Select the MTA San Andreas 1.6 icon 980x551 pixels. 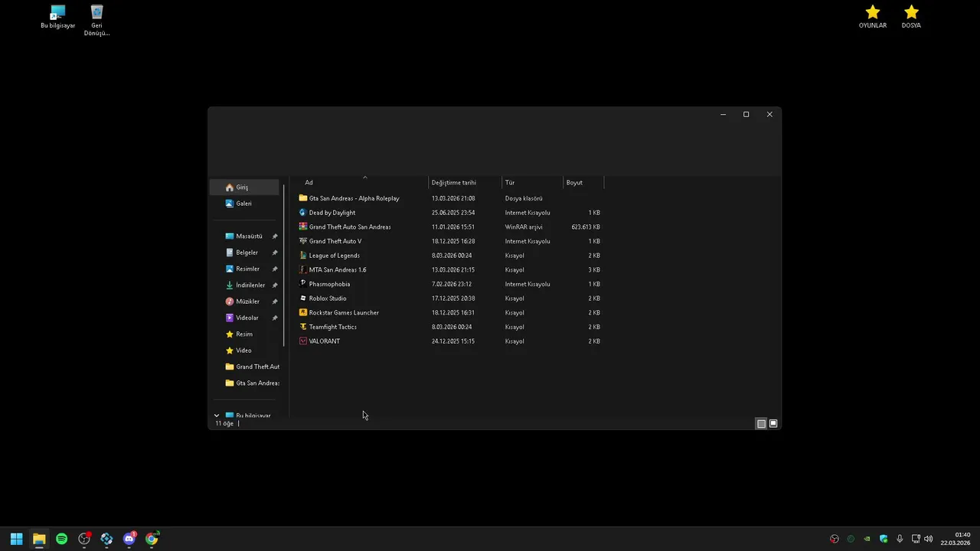coord(303,269)
